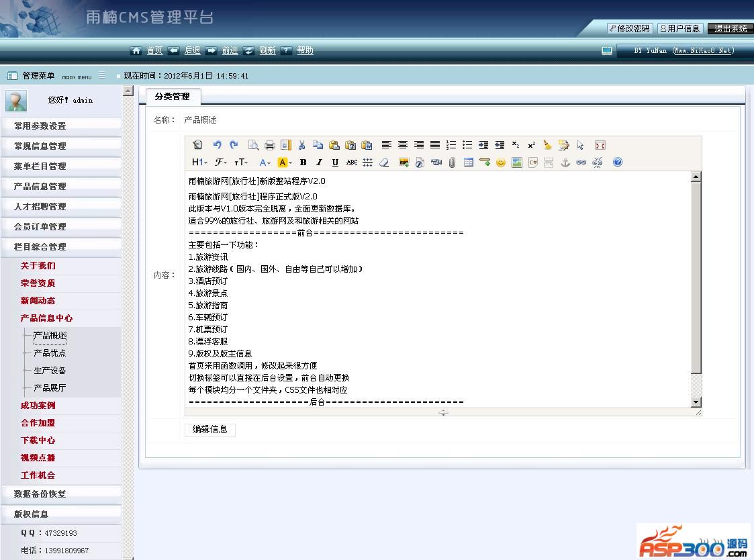This screenshot has width=754, height=560.
Task: Select 生产设备 tree item
Action: [50, 370]
